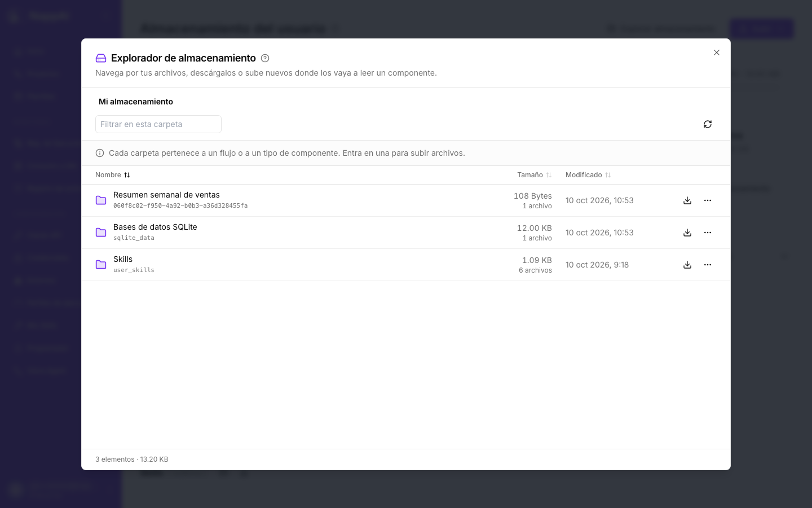Viewport: 812px width, 508px height.
Task: Click the storage explorer help icon
Action: (265, 58)
